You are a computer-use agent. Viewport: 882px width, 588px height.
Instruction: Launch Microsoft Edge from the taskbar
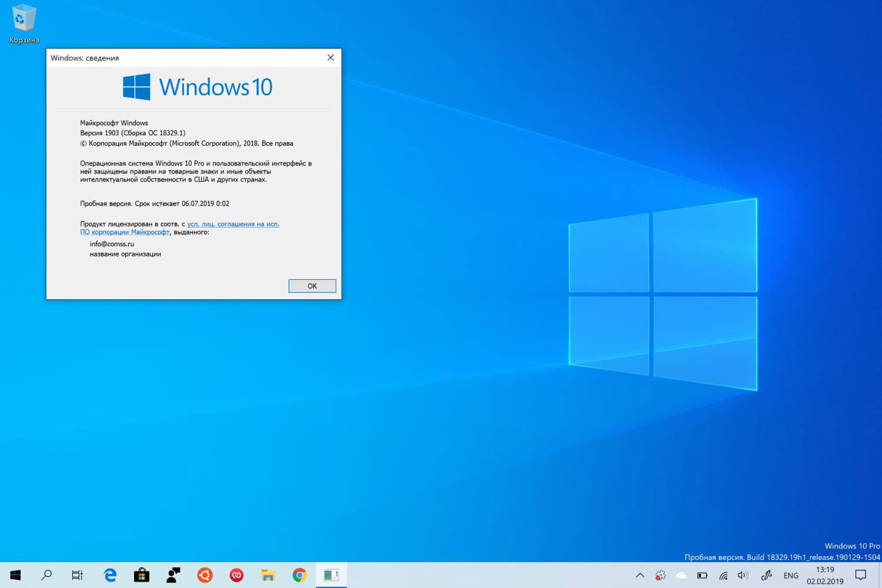pyautogui.click(x=109, y=575)
